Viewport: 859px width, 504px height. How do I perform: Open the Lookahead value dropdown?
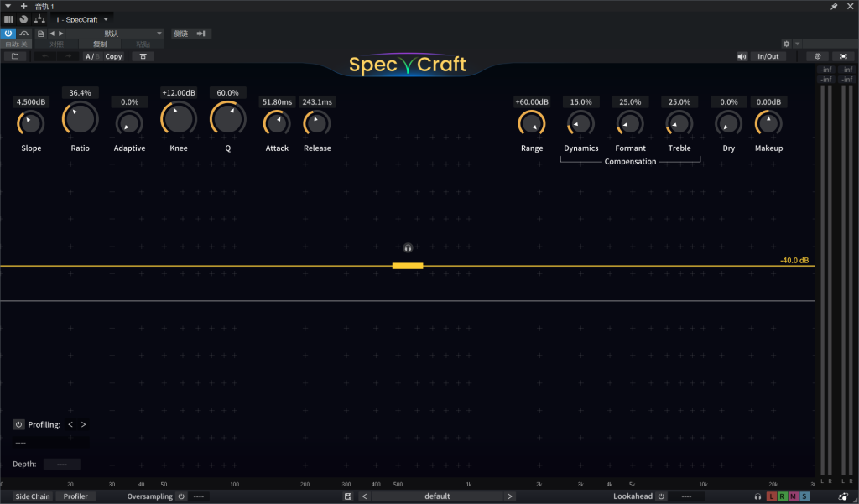click(686, 496)
